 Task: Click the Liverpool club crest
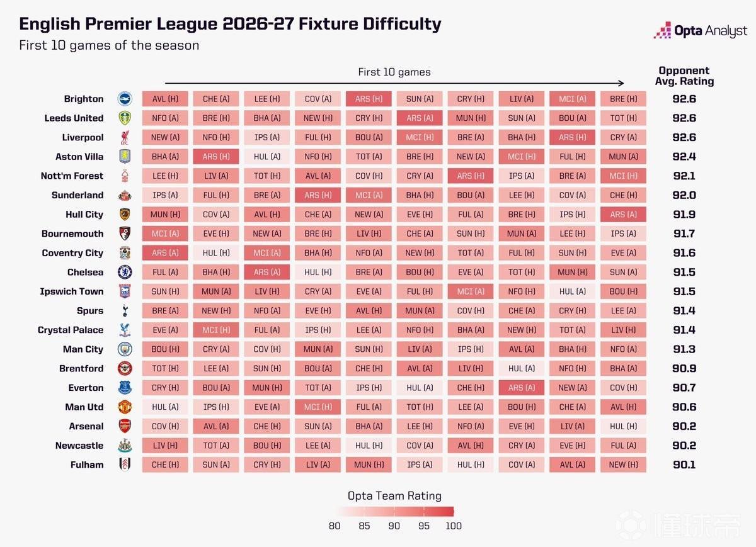coord(125,137)
